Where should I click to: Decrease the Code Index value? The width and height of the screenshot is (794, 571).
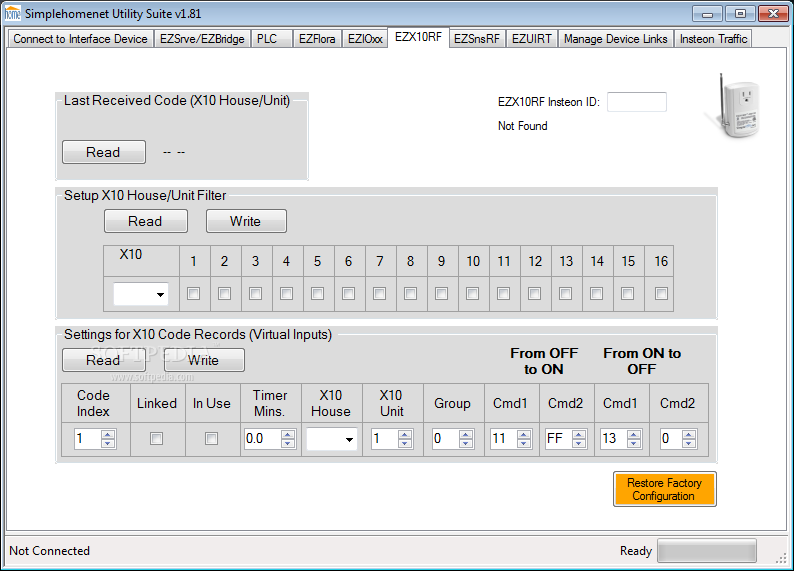tap(108, 443)
